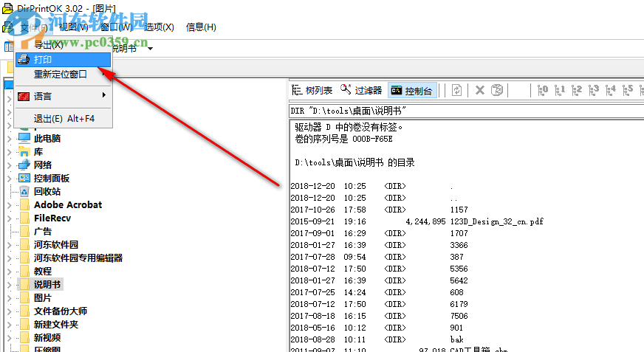Click the 4,244,895 file size value
Screen dimensions: 644x352
(425, 221)
